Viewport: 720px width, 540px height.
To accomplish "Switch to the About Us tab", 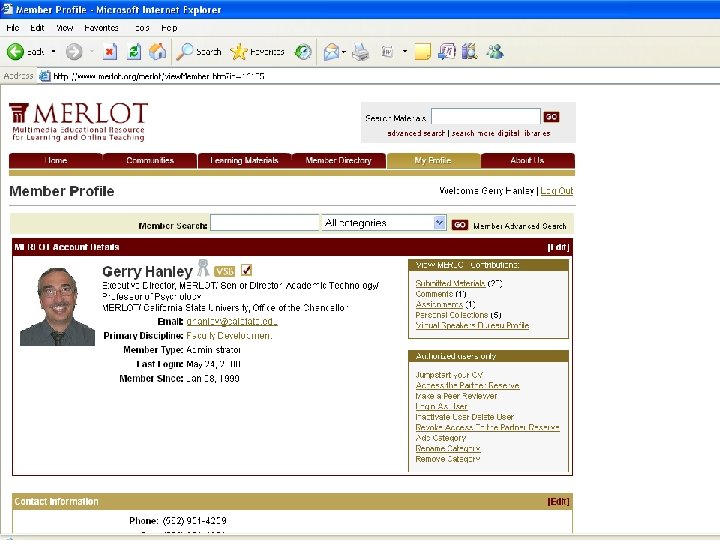I will click(x=527, y=161).
